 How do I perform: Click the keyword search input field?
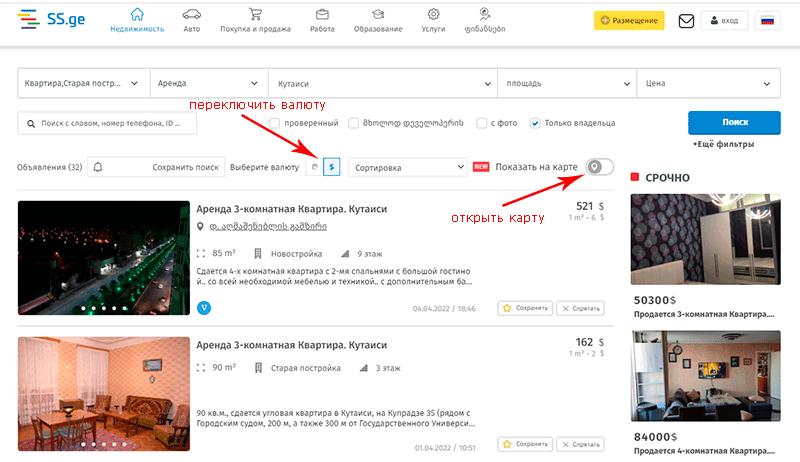pyautogui.click(x=107, y=123)
